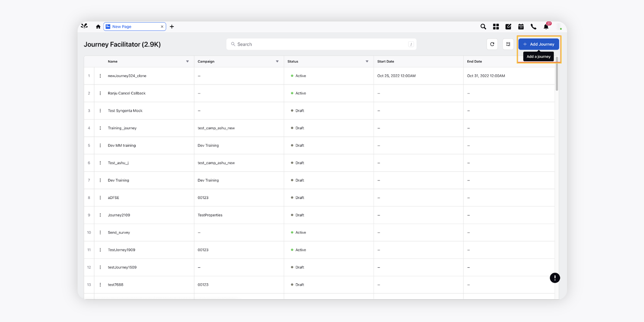Open notifications bell with 27 badge

(x=546, y=26)
